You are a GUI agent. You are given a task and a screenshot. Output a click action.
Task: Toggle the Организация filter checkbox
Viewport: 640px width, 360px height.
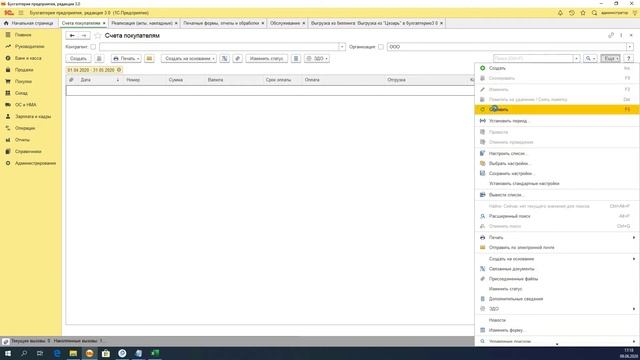click(381, 47)
